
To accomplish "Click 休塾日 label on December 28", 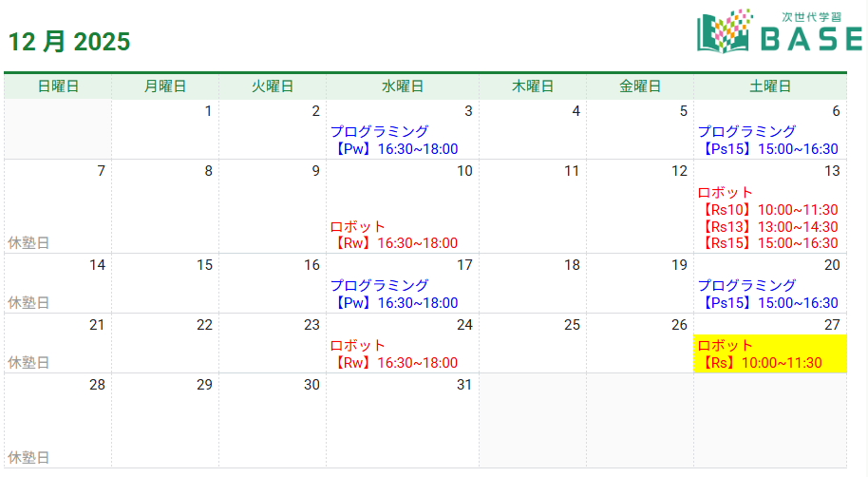I will coord(28,457).
